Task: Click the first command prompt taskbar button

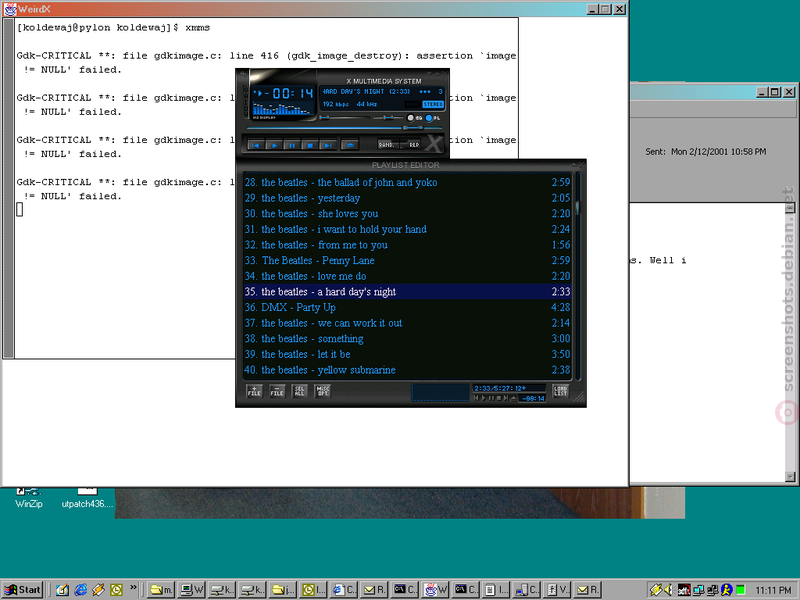Action: click(405, 590)
